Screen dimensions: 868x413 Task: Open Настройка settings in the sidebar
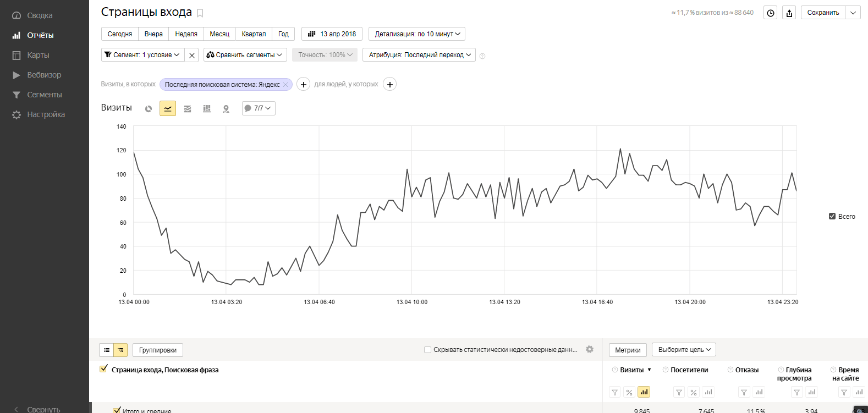39,114
